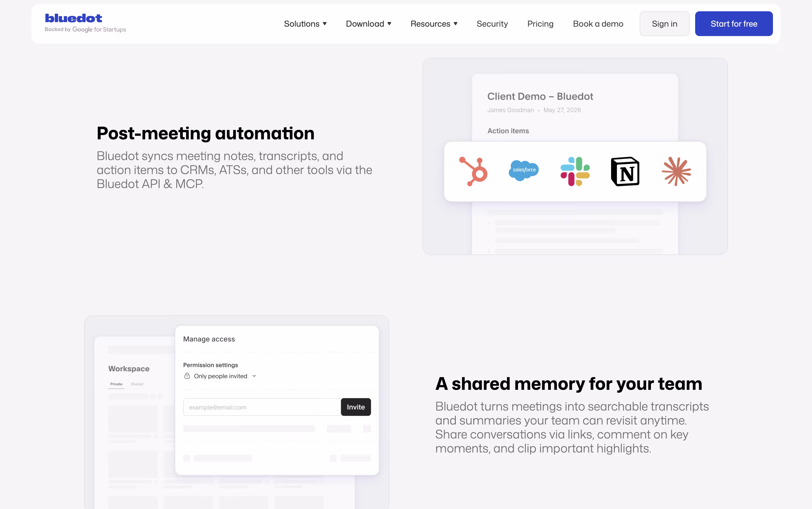Open the Book a demo link
This screenshot has width=812, height=509.
point(598,24)
